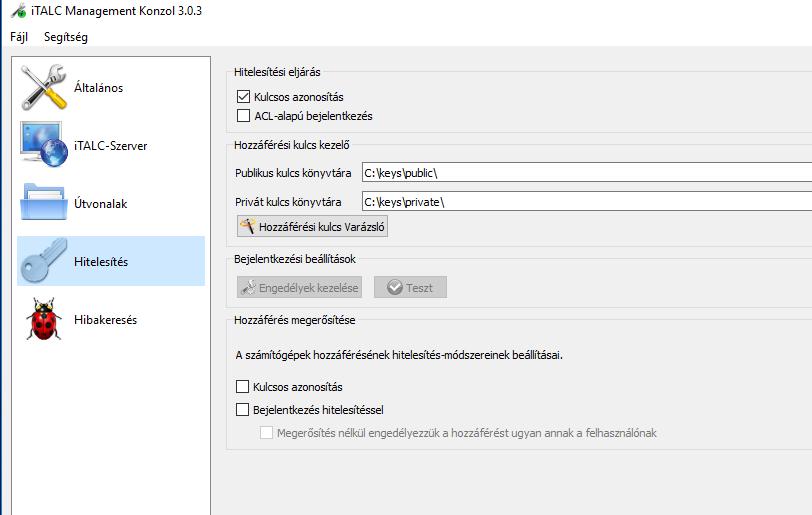
Task: Click the Engedélyek kezelése button
Action: coord(299,287)
